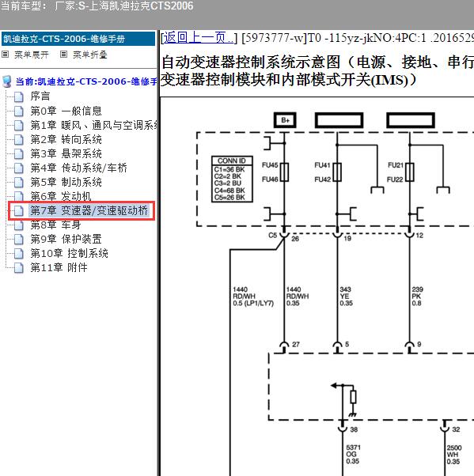
Task: Click the page icon beside 第5章
Action: [19, 183]
